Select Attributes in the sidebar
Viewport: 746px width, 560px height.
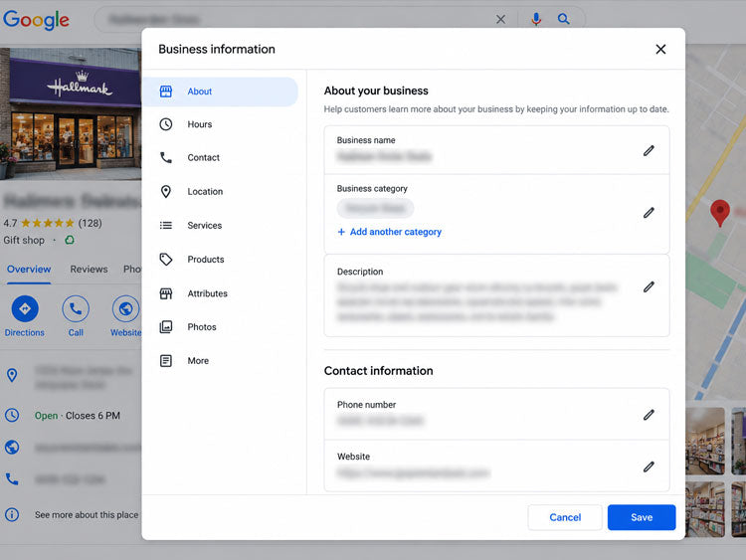[220, 293]
